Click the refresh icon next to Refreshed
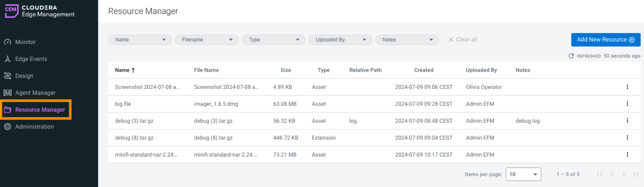The height and width of the screenshot is (187, 644). (571, 56)
